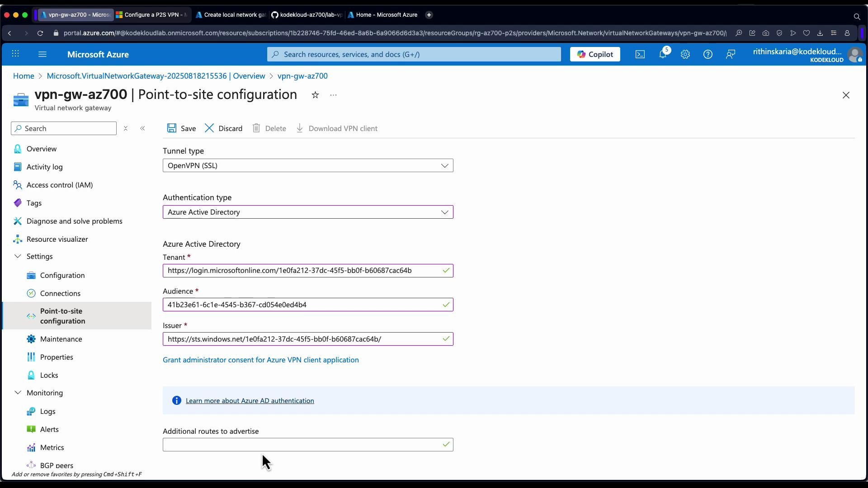Collapse the resource menu with double chevron
This screenshot has width=868, height=488.
[142, 128]
